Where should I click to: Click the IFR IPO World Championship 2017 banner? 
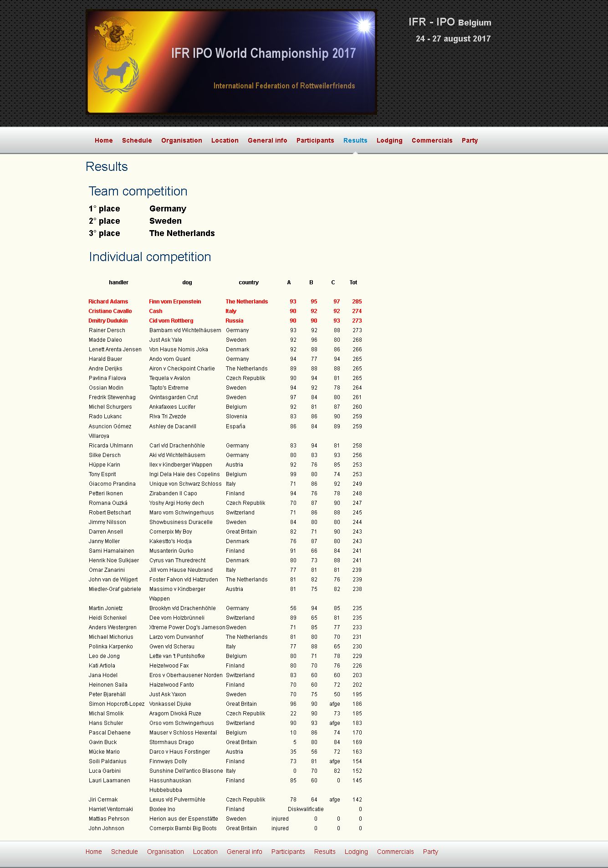(x=231, y=62)
